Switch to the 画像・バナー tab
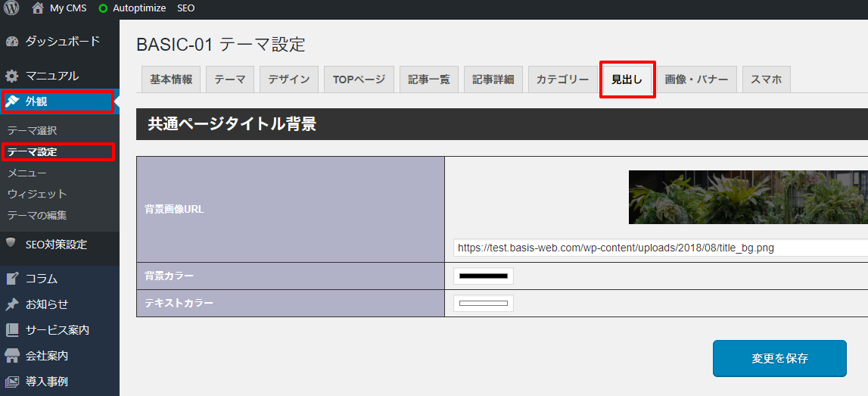The height and width of the screenshot is (396, 868). pos(697,80)
